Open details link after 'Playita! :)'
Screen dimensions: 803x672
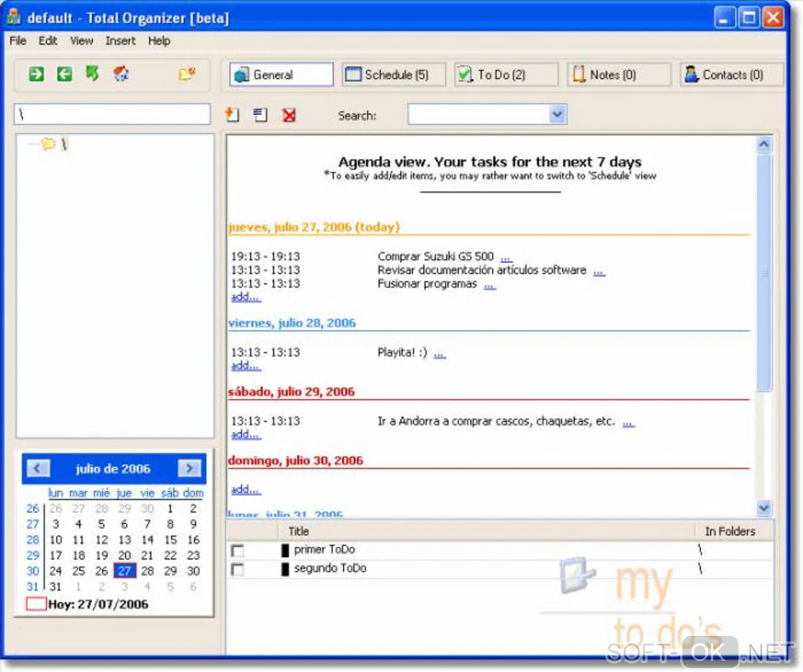(x=439, y=353)
